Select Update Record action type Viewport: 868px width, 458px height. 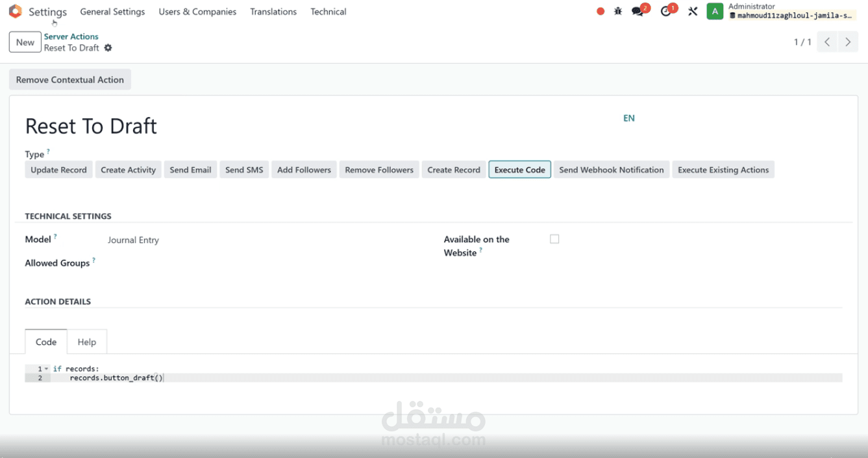click(x=58, y=170)
